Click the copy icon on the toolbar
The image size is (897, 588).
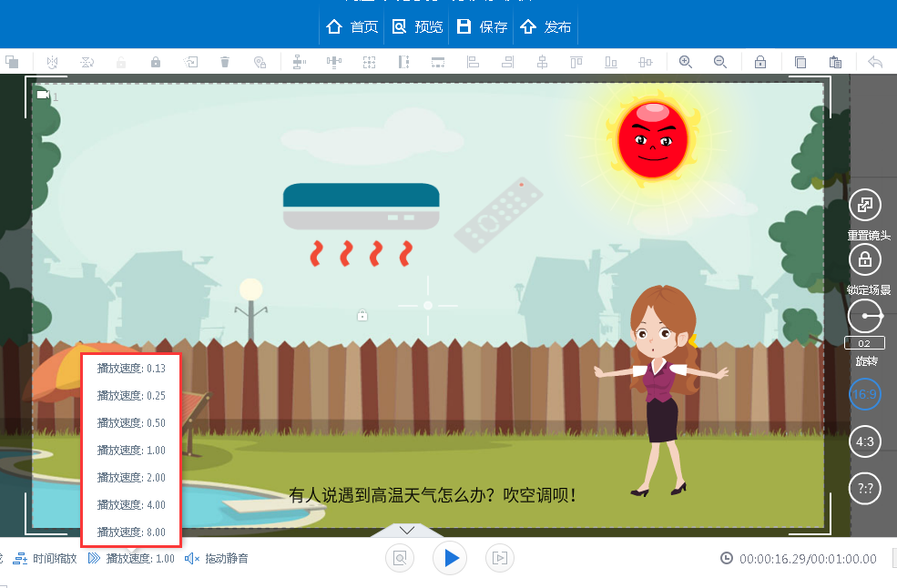(800, 62)
